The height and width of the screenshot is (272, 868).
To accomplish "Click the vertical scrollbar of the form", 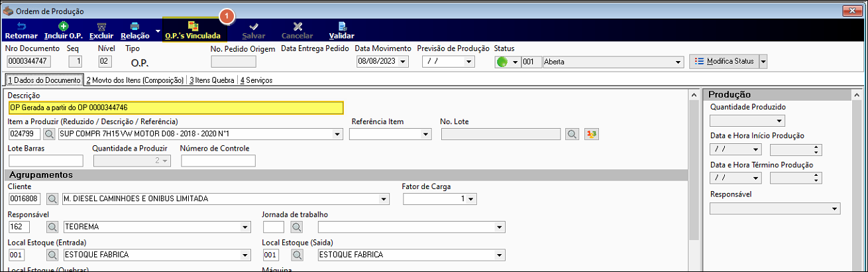I will tap(694, 179).
